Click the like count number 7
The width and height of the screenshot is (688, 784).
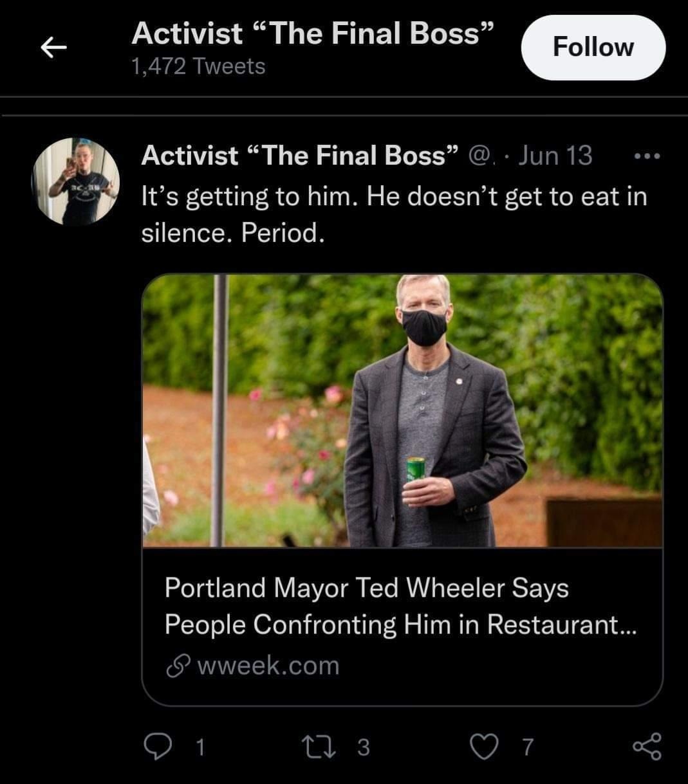pyautogui.click(x=527, y=747)
